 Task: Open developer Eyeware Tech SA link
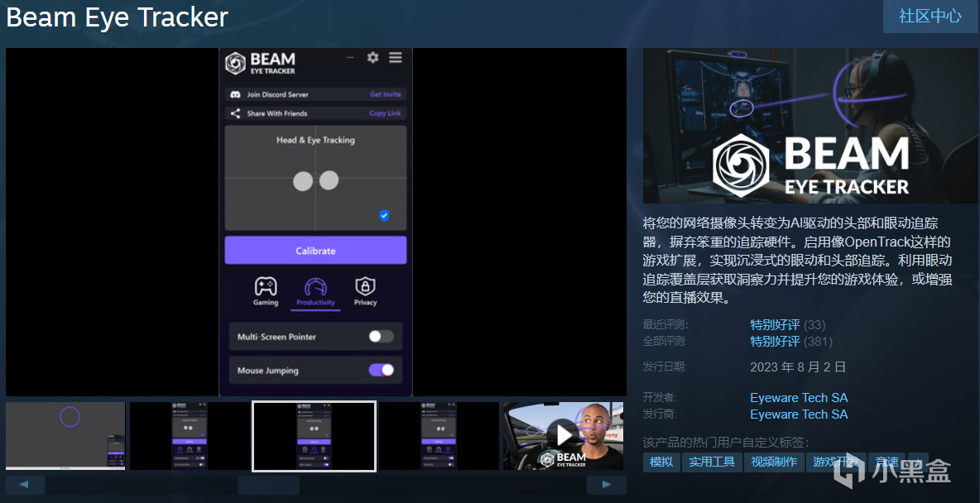pyautogui.click(x=799, y=397)
